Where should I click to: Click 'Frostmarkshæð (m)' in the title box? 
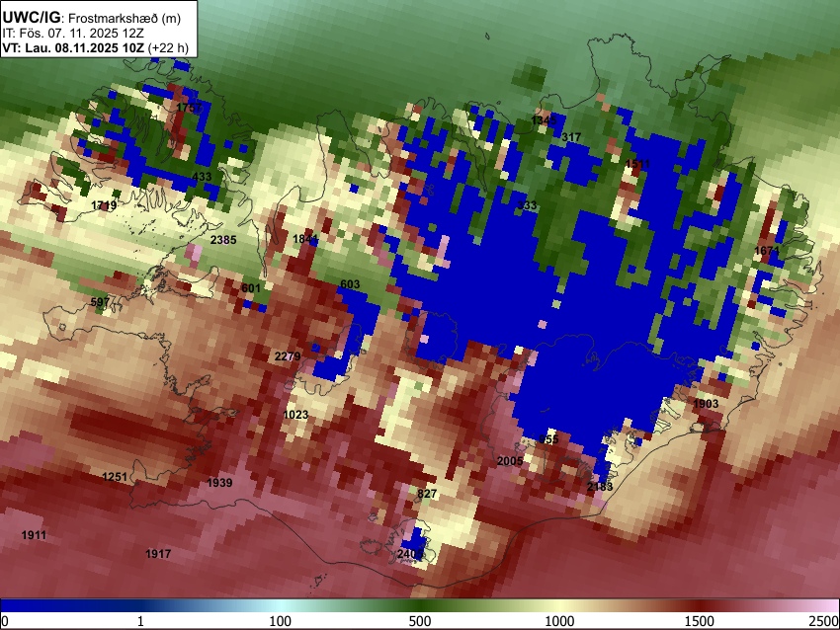point(125,19)
